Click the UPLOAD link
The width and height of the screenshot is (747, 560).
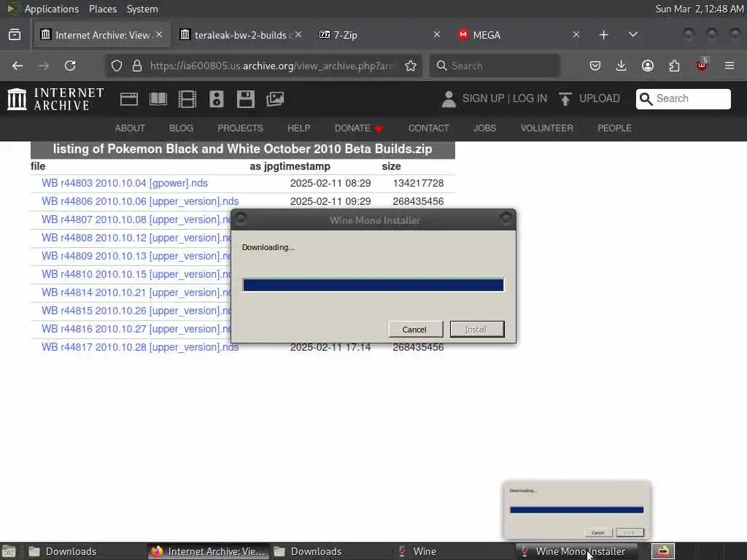click(x=600, y=98)
